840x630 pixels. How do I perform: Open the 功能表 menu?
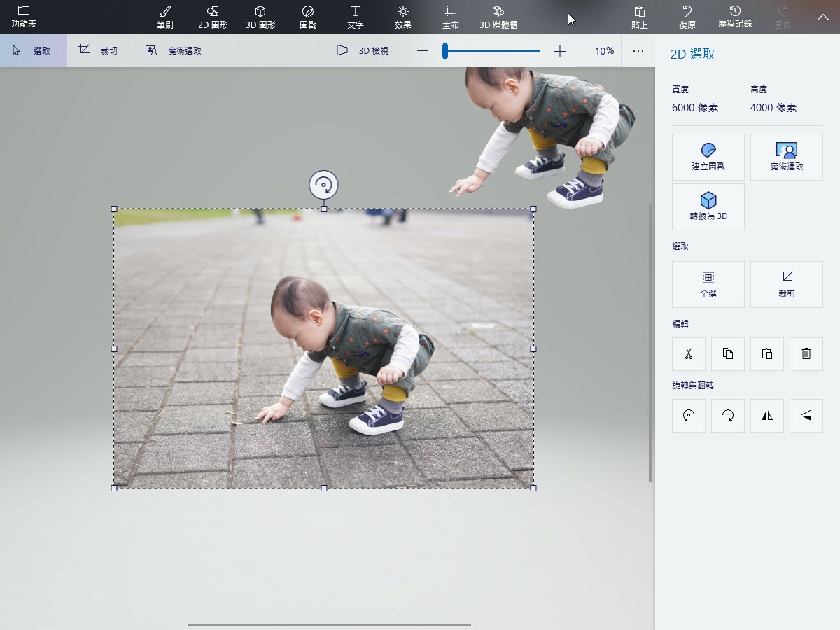pyautogui.click(x=24, y=17)
